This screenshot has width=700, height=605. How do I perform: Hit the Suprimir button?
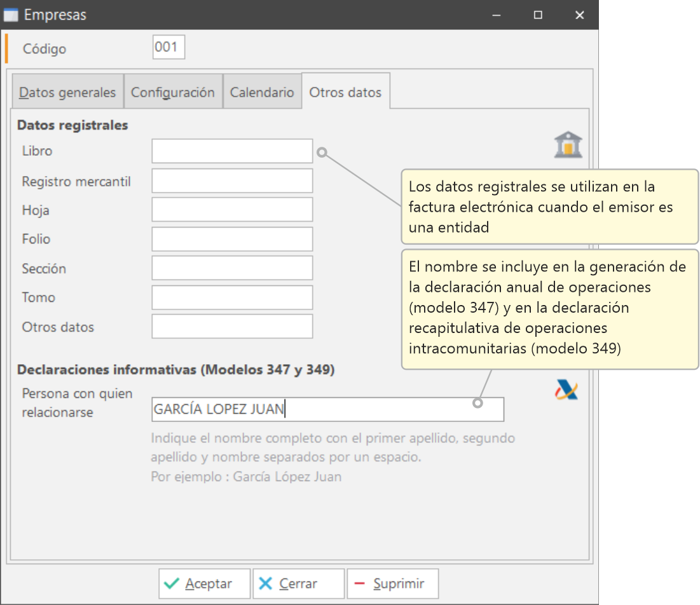click(x=392, y=583)
